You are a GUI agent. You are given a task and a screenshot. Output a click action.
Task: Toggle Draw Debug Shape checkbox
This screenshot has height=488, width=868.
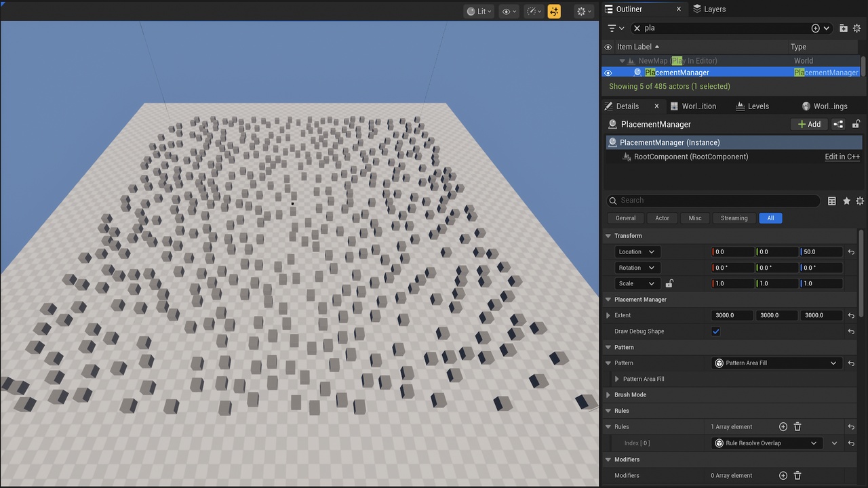(715, 331)
